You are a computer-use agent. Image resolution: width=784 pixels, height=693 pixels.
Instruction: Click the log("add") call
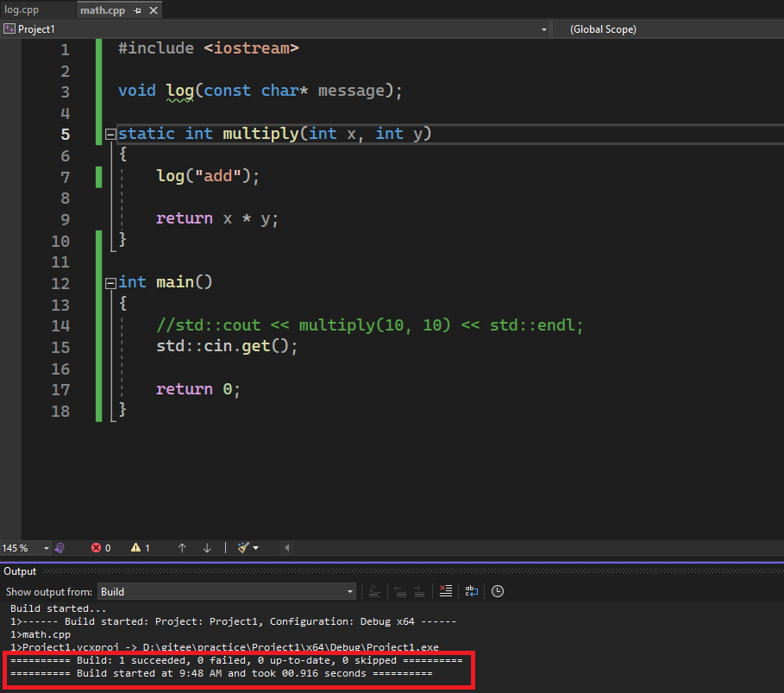tap(208, 176)
